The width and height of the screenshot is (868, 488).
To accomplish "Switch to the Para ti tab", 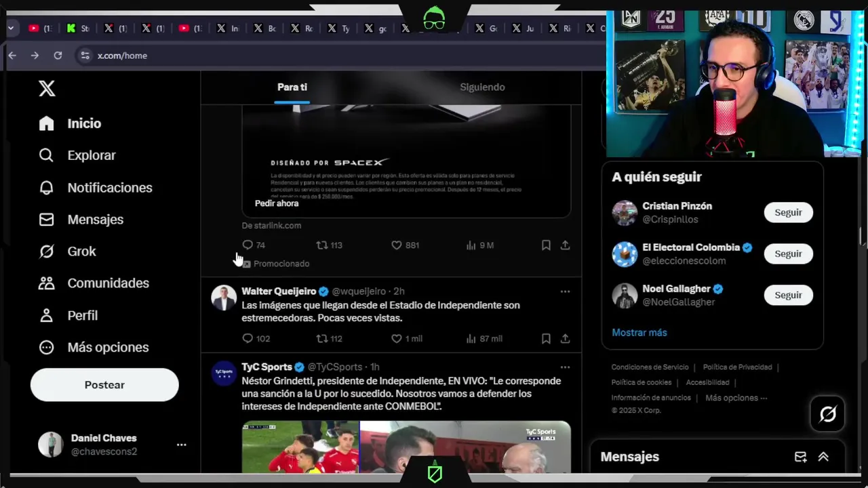I will [x=292, y=87].
